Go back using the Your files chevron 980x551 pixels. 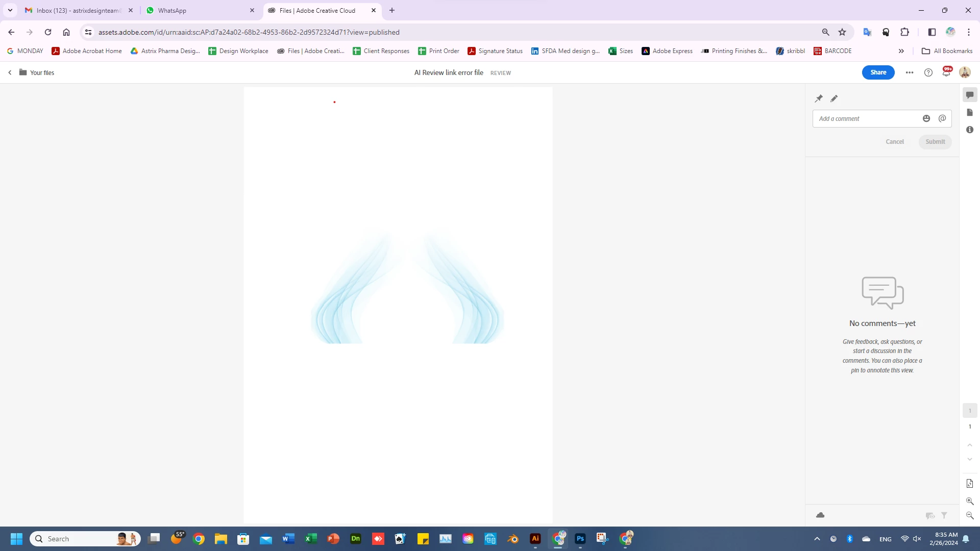(10, 72)
